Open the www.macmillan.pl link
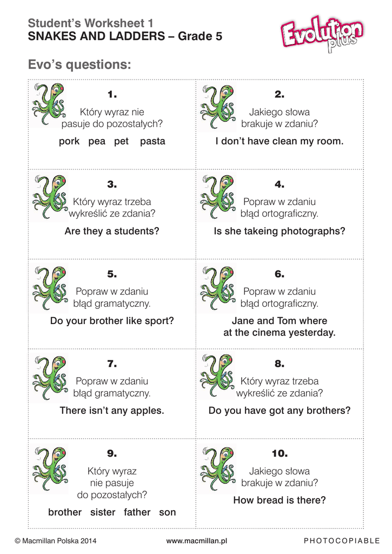The width and height of the screenshot is (392, 554). coord(196,540)
